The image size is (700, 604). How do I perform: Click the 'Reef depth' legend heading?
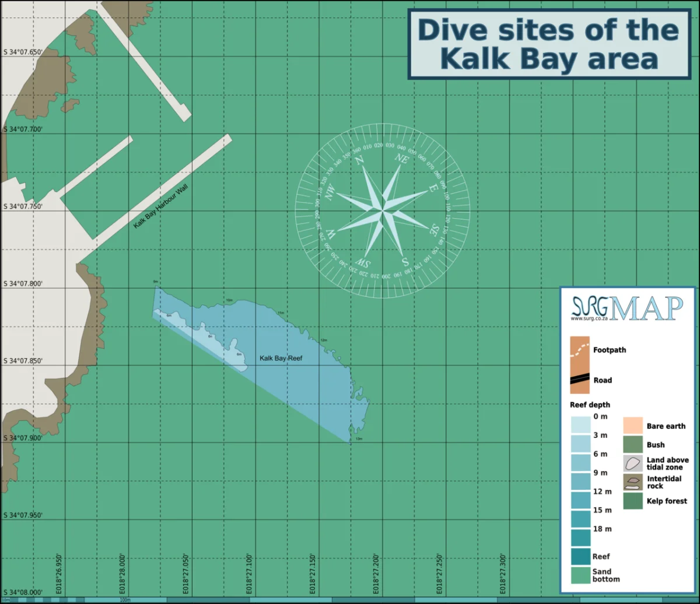coord(590,405)
